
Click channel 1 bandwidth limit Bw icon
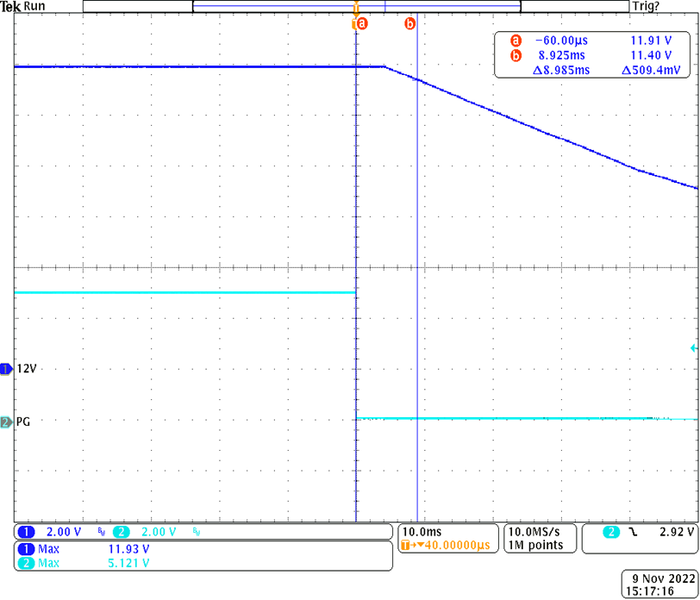(102, 532)
